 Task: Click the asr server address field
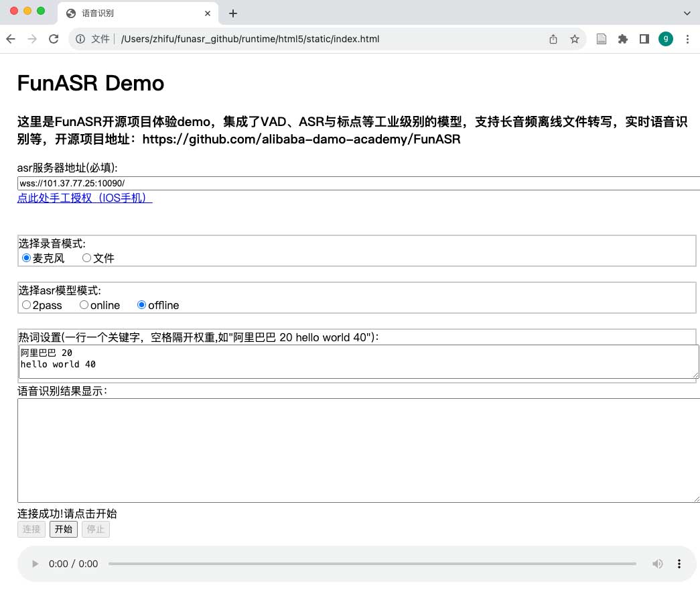pos(358,184)
